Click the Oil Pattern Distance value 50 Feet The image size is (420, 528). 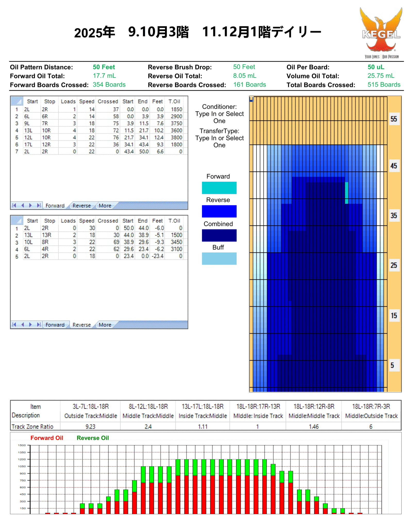[104, 67]
